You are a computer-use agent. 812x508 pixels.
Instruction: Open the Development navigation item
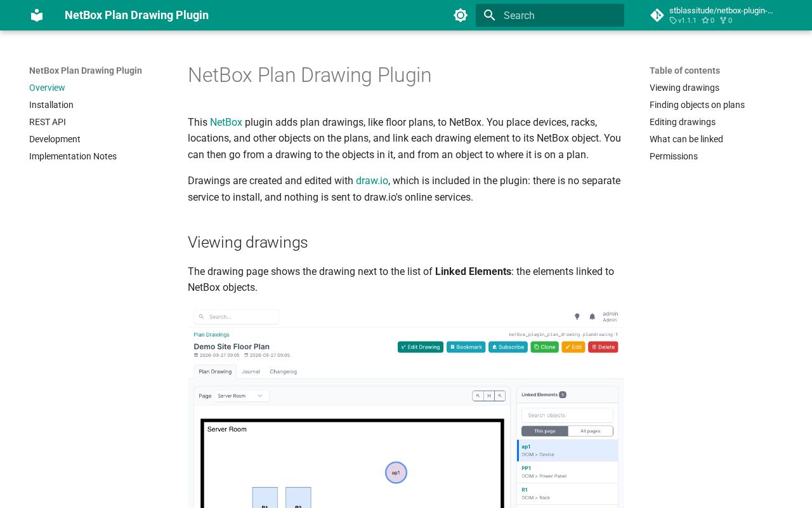tap(55, 139)
